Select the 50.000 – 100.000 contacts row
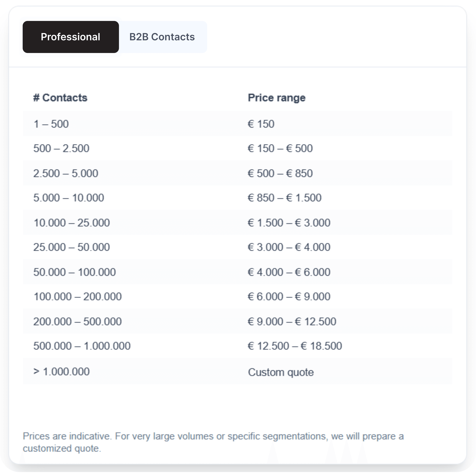Image resolution: width=476 pixels, height=476 pixels. tap(237, 272)
